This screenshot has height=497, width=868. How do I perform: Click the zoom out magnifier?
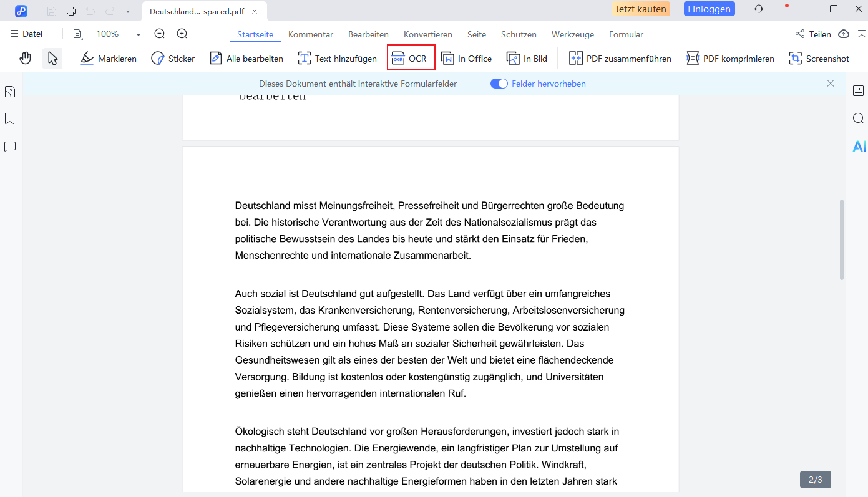[160, 34]
